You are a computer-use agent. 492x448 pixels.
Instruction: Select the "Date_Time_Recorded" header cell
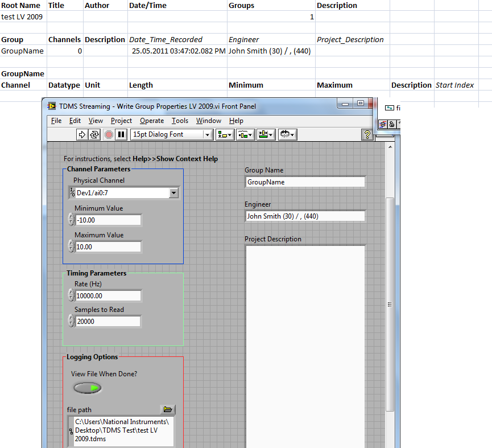tap(177, 39)
